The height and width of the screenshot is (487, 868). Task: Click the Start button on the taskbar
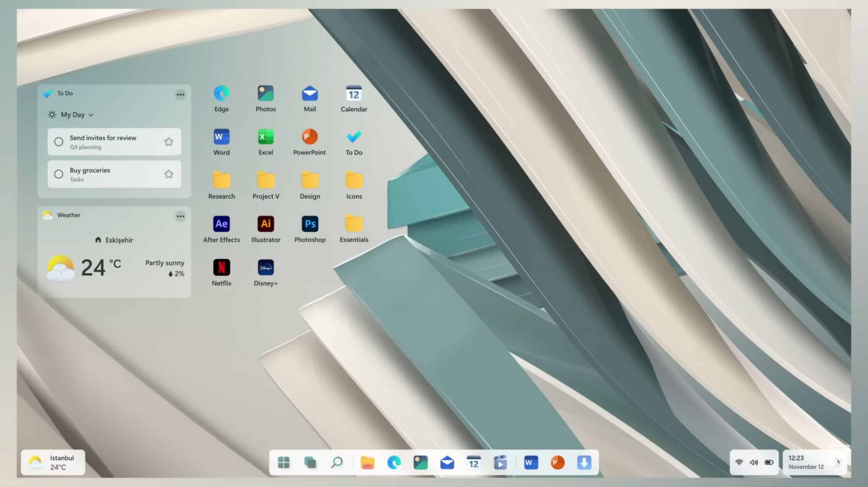tap(284, 462)
